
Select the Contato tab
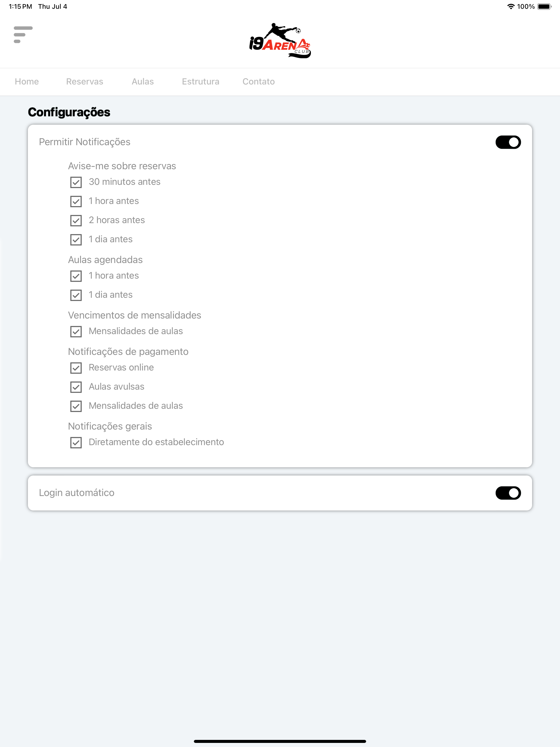tap(259, 82)
